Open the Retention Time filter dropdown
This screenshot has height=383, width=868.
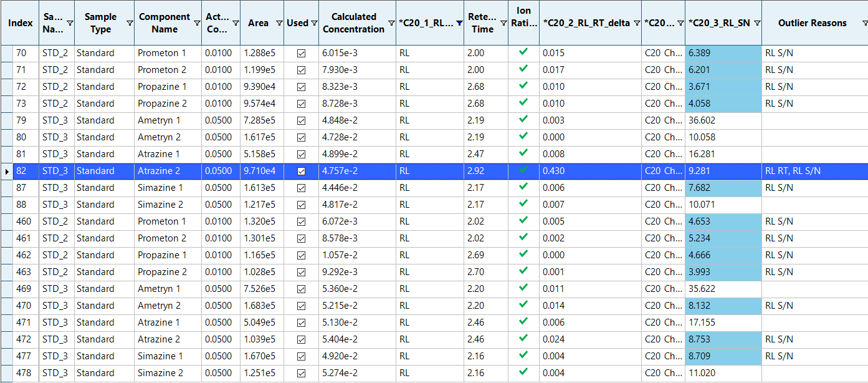tap(503, 23)
